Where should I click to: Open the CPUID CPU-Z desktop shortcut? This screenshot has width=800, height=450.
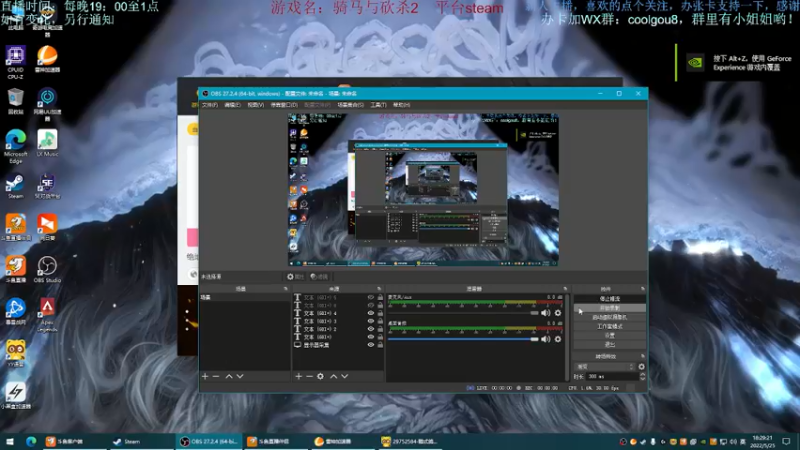[x=15, y=62]
